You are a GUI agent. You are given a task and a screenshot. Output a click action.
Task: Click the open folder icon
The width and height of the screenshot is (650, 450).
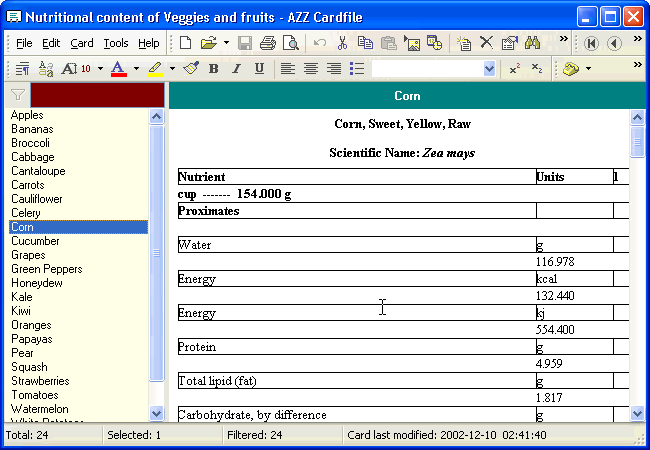tap(209, 43)
